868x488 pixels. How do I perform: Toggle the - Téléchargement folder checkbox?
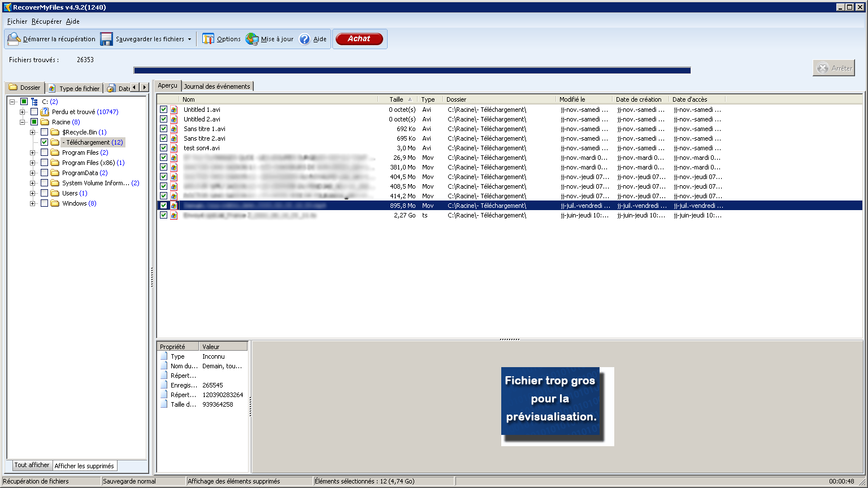point(44,142)
